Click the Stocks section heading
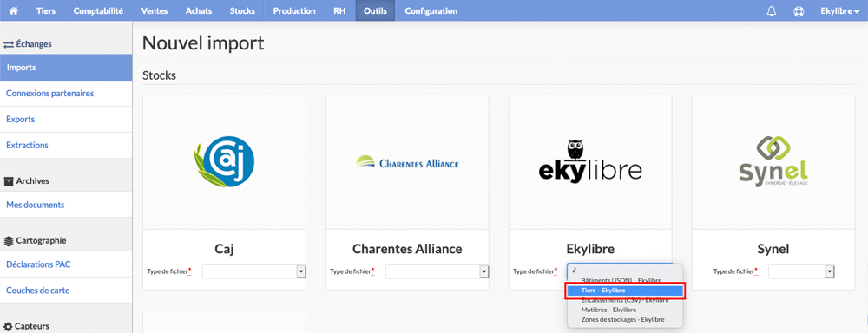This screenshot has width=868, height=333. coord(159,75)
